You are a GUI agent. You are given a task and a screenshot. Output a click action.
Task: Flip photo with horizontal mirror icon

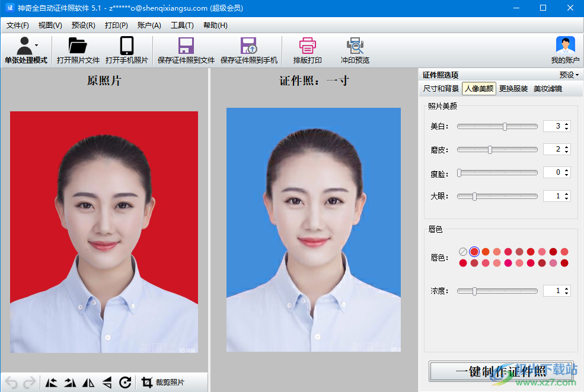coord(88,383)
